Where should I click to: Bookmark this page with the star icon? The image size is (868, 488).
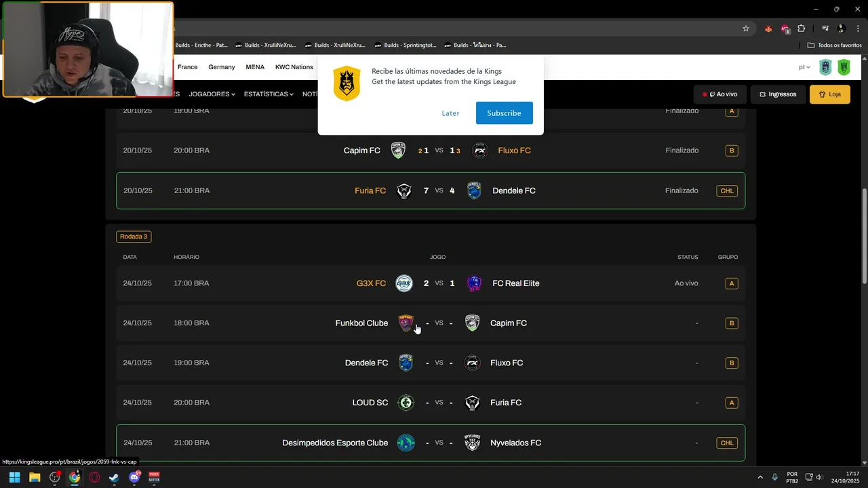coord(746,28)
